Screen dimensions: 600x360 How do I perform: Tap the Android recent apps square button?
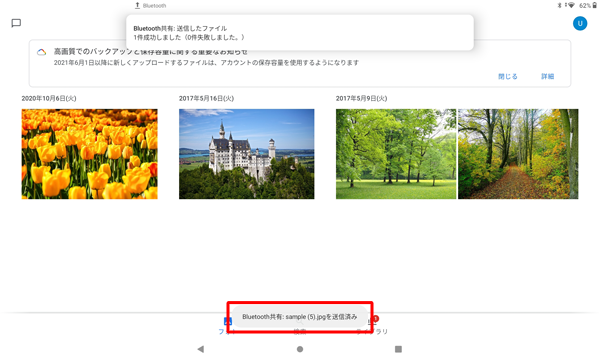(x=398, y=349)
